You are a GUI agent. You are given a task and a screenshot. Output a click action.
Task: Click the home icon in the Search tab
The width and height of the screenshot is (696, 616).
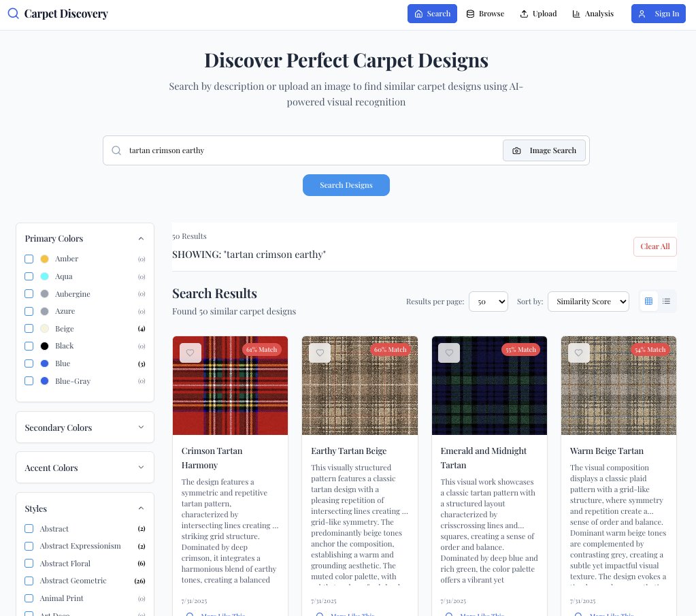418,14
